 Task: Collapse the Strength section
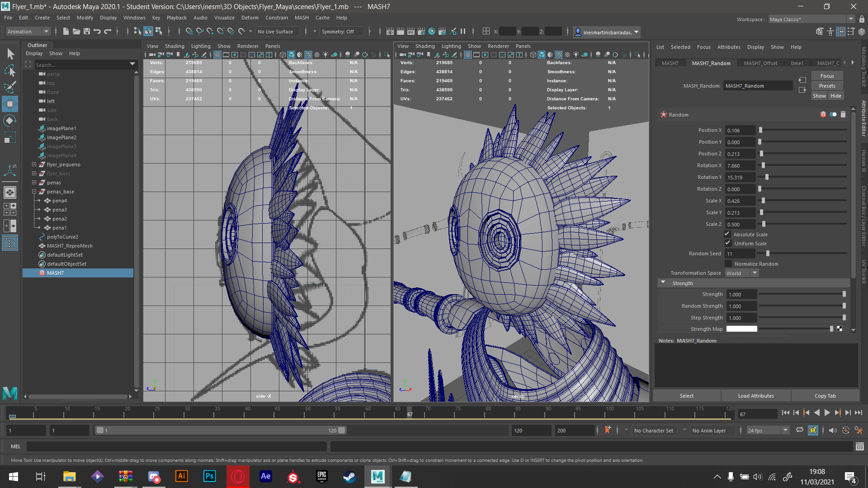tap(663, 282)
